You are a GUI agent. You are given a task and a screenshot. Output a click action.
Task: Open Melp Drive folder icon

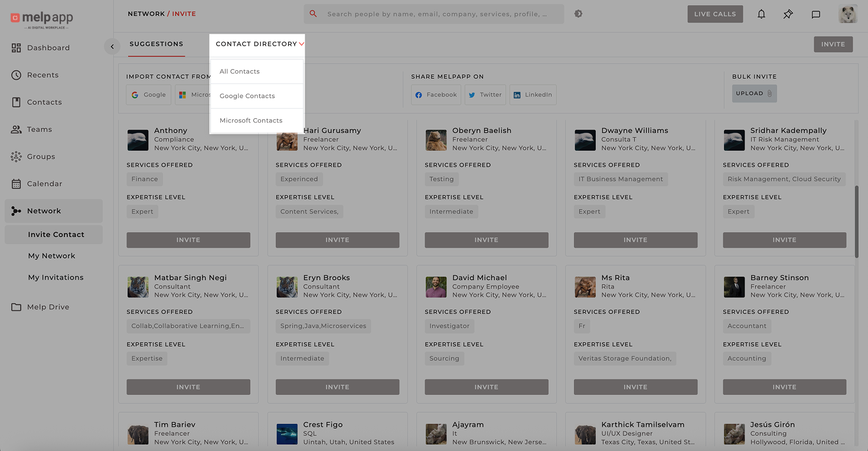[17, 307]
